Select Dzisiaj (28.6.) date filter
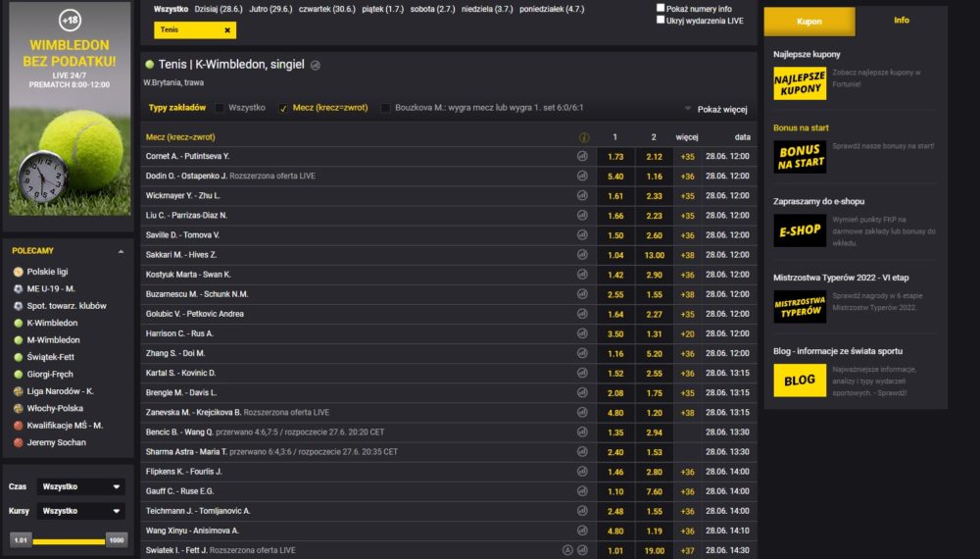 [219, 10]
